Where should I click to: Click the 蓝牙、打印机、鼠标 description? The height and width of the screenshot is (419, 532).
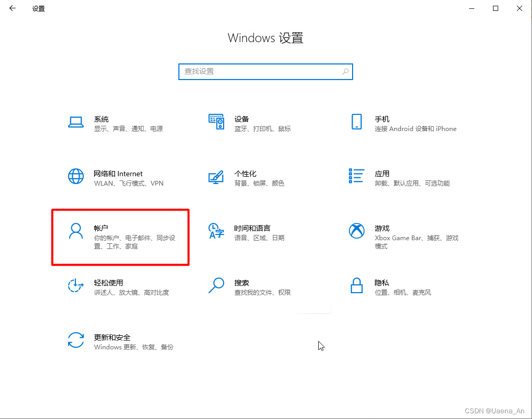263,128
